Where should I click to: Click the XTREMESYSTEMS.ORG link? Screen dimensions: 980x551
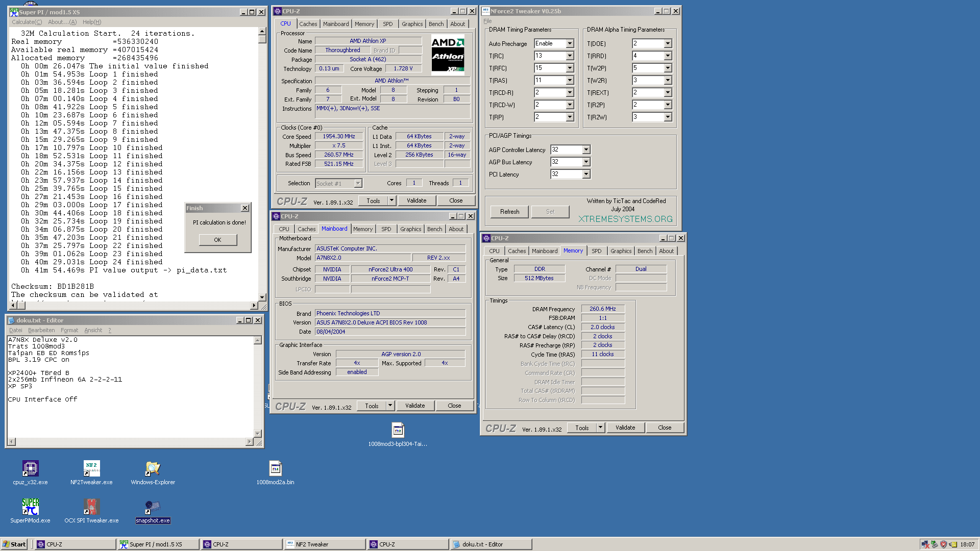pos(625,219)
